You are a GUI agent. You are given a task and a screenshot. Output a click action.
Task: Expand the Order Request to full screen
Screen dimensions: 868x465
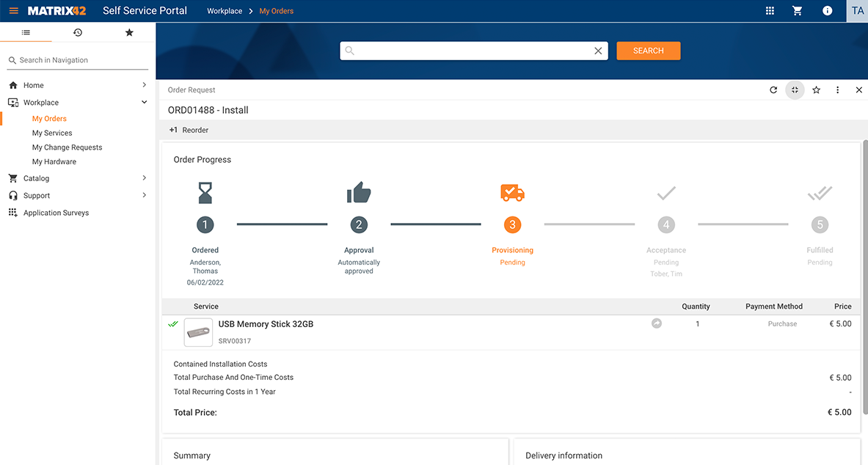[x=795, y=89]
